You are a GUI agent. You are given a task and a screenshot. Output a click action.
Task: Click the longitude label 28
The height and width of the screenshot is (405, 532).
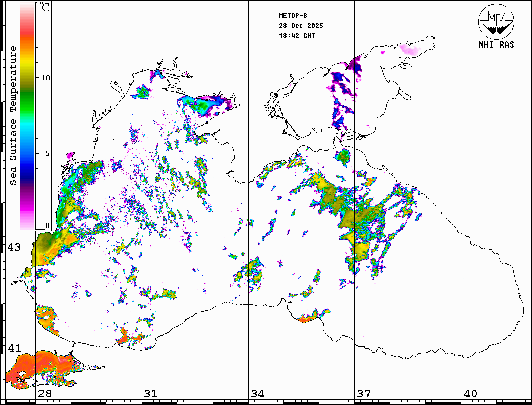pyautogui.click(x=45, y=394)
